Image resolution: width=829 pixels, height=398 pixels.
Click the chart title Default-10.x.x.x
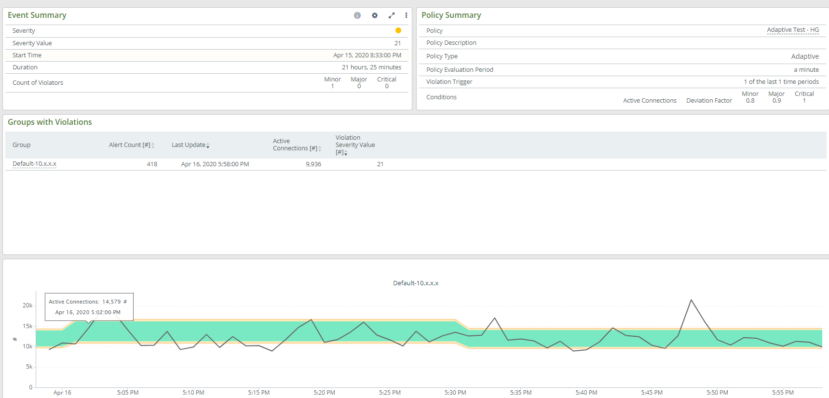[x=416, y=283]
